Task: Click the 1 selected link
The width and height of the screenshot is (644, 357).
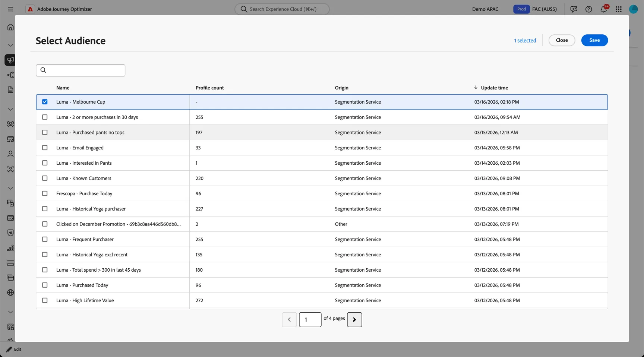Action: 525,41
